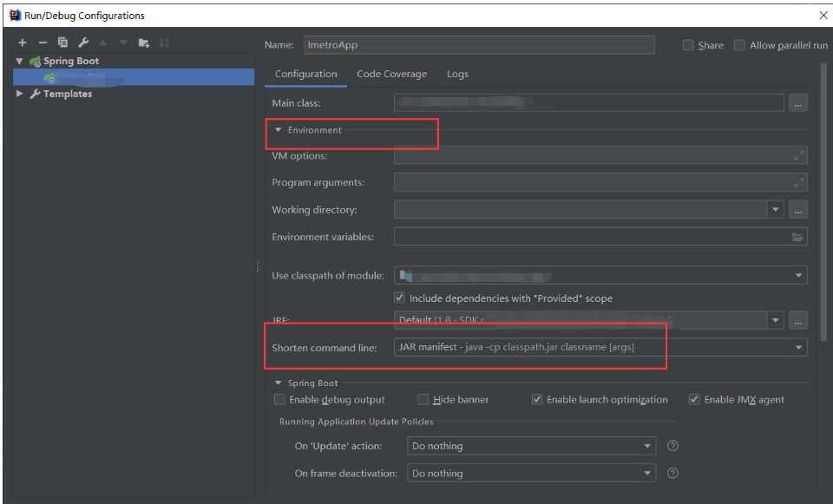This screenshot has width=833, height=504.
Task: Expand the VM options field
Action: pyautogui.click(x=798, y=155)
